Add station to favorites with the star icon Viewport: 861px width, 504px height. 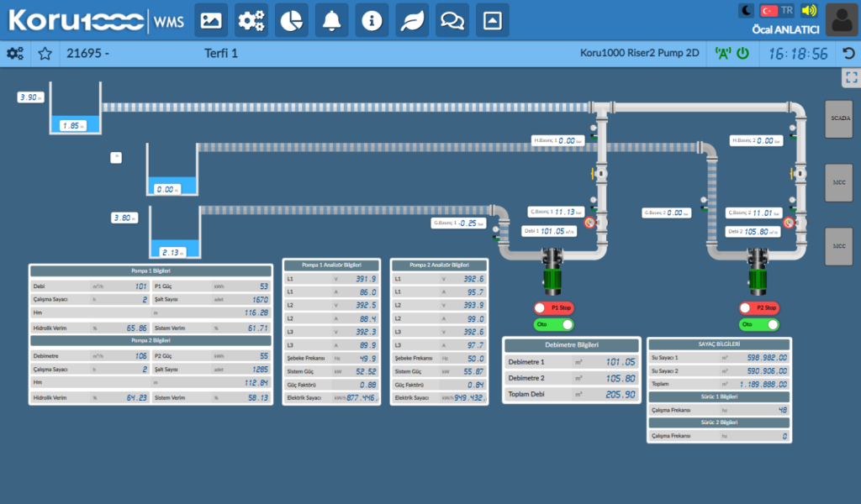click(45, 53)
